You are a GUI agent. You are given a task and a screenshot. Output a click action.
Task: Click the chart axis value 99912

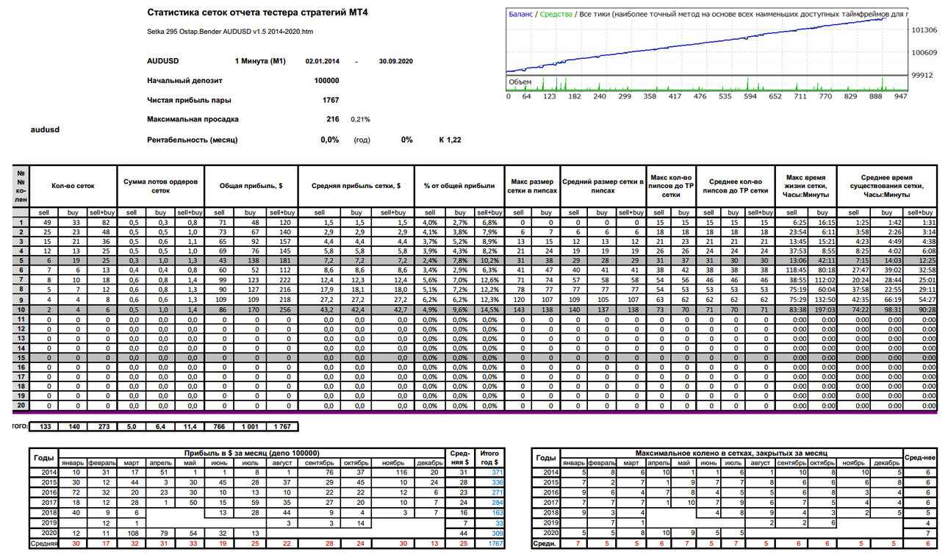923,74
